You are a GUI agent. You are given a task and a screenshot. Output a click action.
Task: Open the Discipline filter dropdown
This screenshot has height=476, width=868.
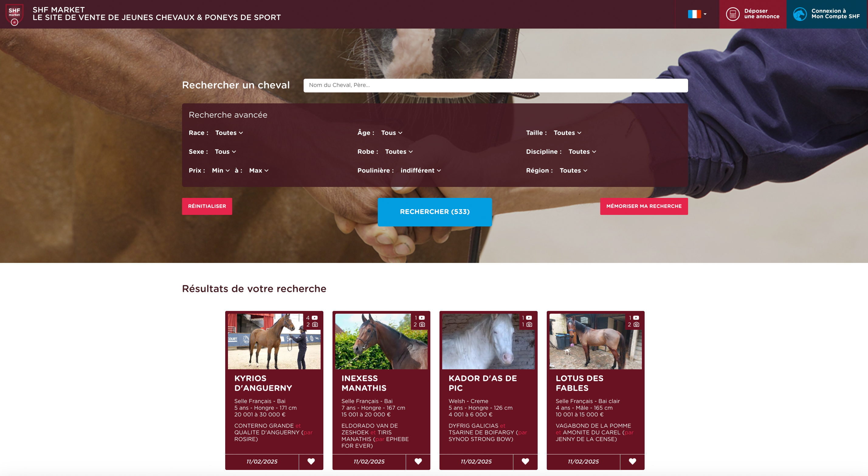tap(582, 152)
